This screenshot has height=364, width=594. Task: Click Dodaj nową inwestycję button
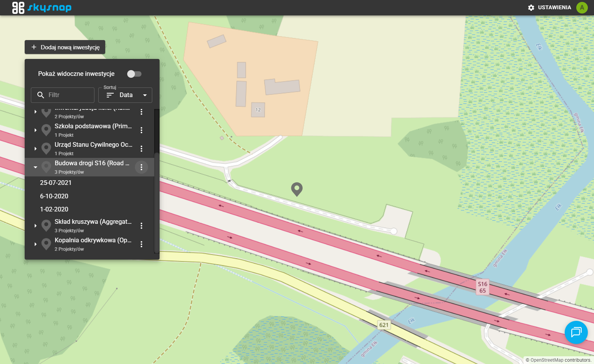(x=65, y=47)
